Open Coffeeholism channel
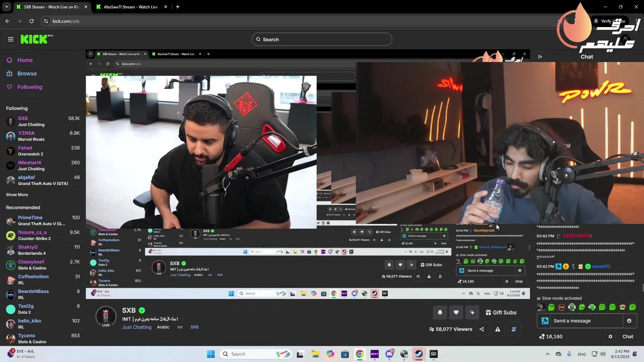The image size is (644, 362). coord(43,280)
